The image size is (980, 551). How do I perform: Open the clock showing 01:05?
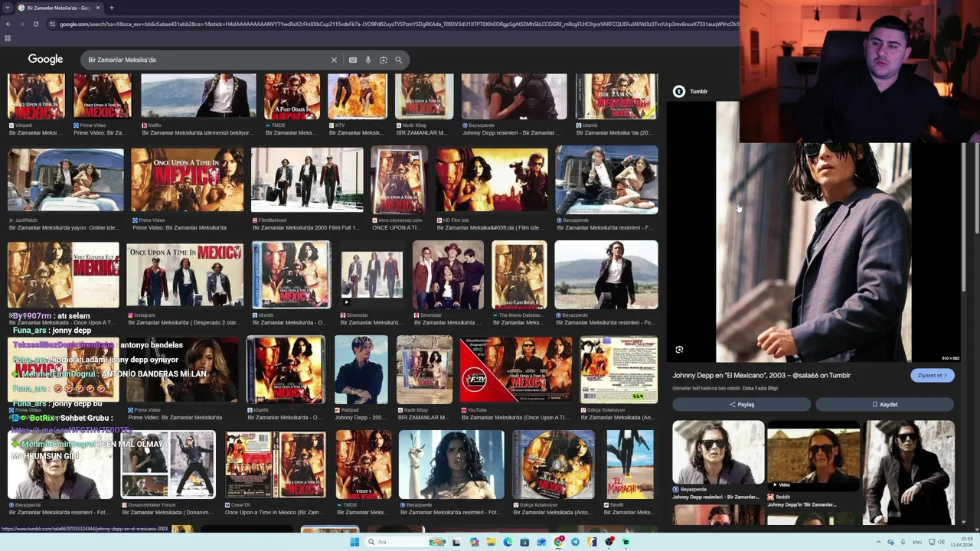click(962, 542)
